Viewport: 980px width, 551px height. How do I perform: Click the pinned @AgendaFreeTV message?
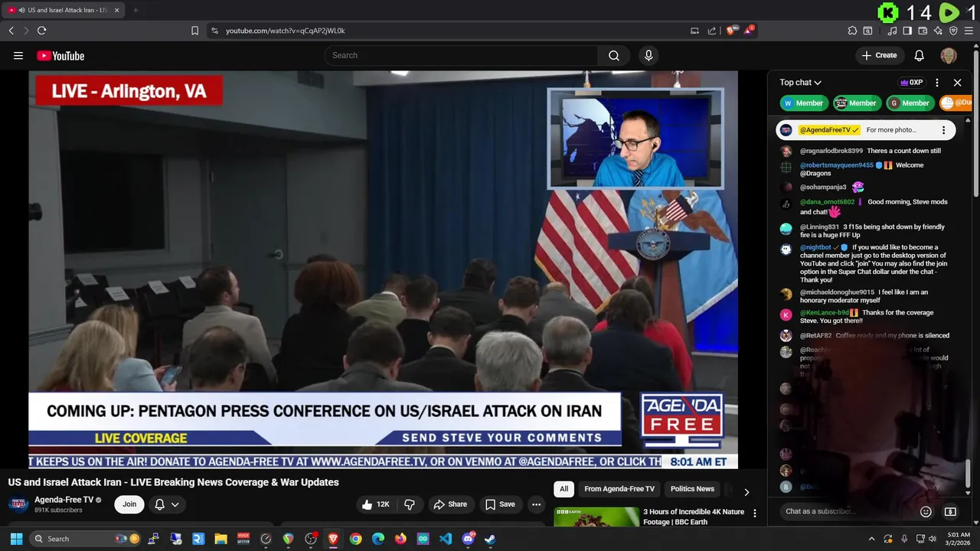click(x=866, y=130)
